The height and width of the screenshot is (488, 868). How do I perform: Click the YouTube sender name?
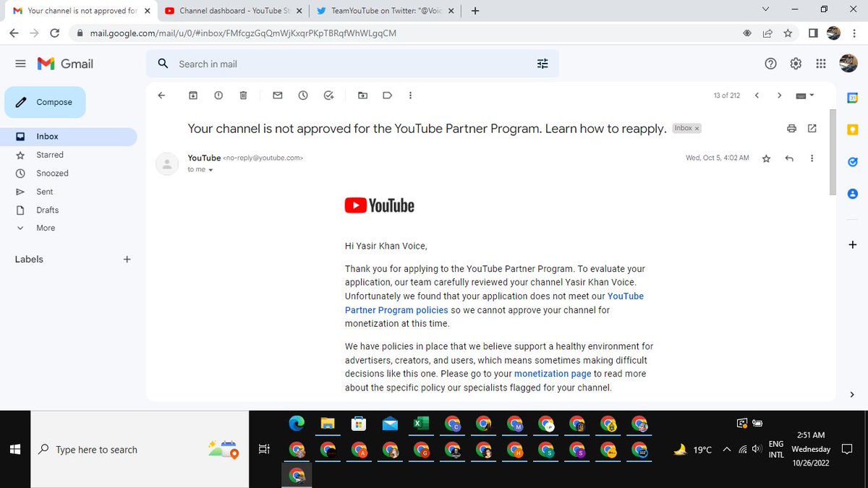click(204, 158)
